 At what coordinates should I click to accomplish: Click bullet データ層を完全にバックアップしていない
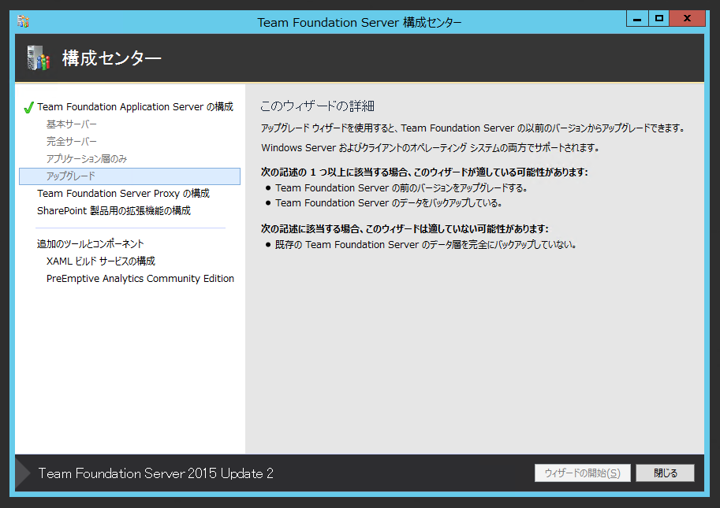(x=425, y=245)
